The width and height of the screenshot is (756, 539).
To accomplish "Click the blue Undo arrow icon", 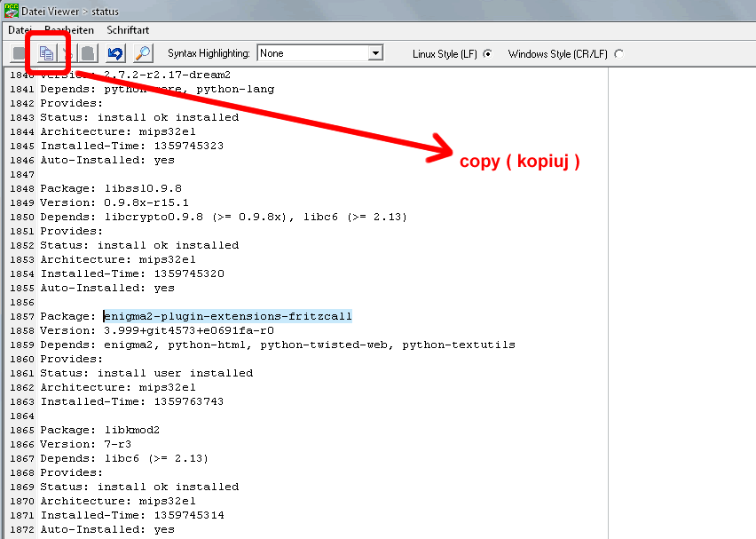I will click(x=115, y=53).
